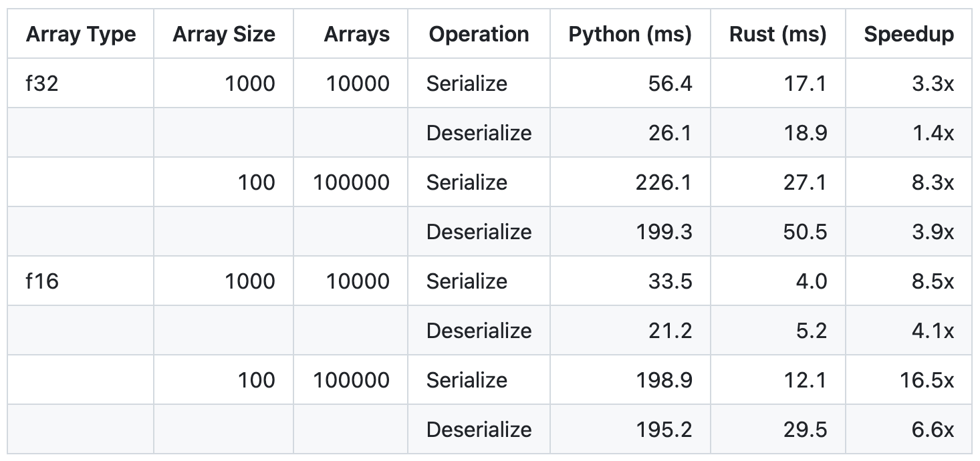Select the Python (ms) column header
Viewport: 980px width, 461px height.
(630, 34)
